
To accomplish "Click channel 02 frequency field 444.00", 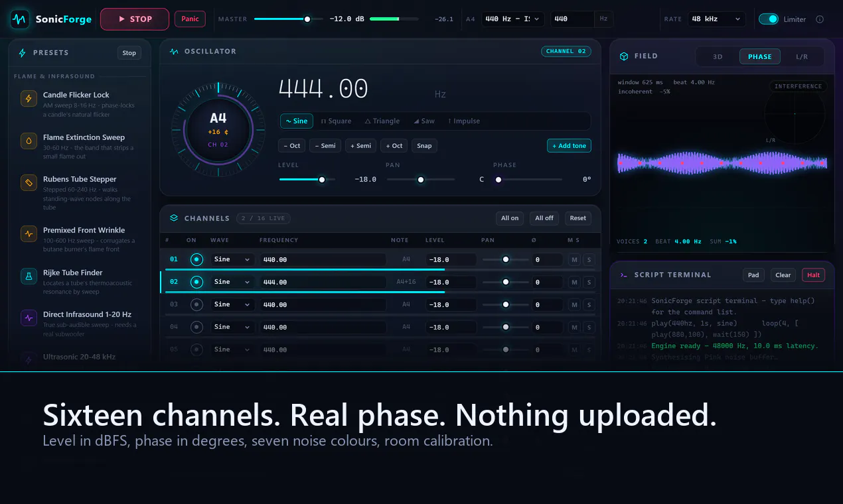I will 323,282.
